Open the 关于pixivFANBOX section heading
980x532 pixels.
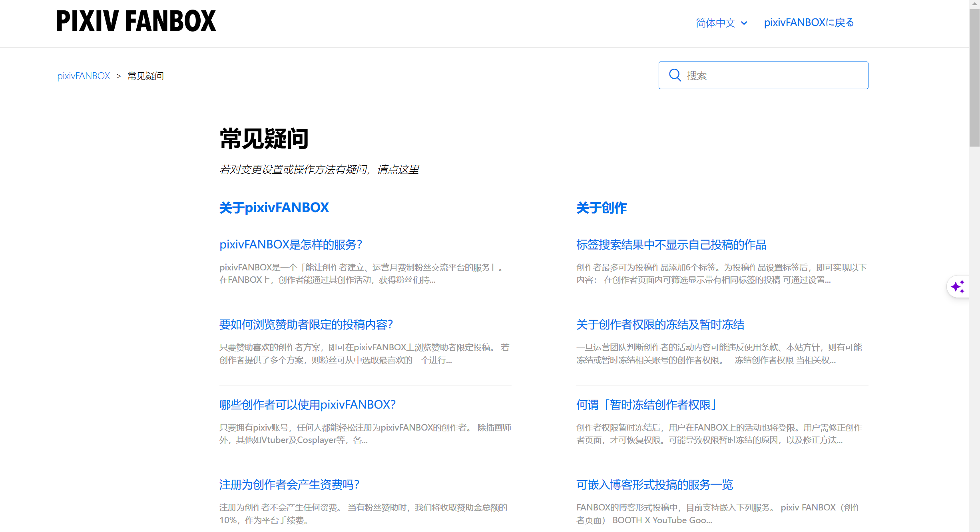274,208
